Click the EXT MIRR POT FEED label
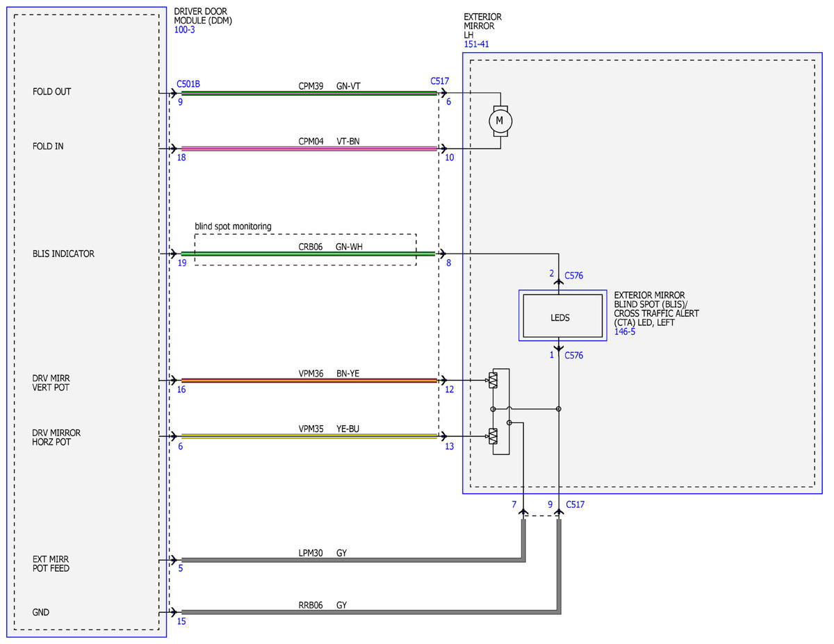Screen dimensions: 834x644 click(x=51, y=563)
